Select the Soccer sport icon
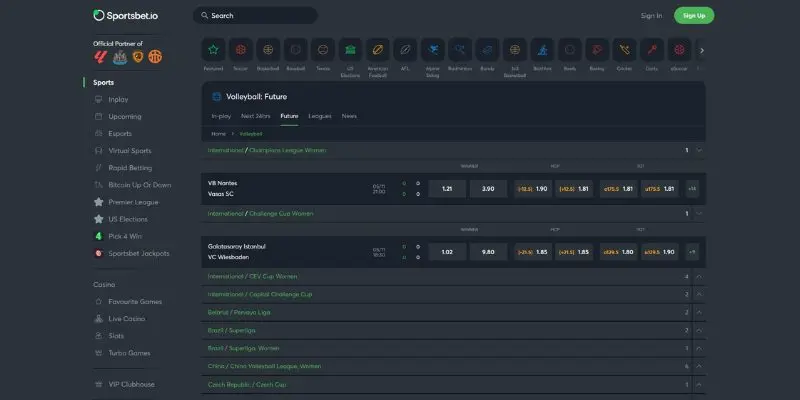The width and height of the screenshot is (800, 400). click(241, 49)
